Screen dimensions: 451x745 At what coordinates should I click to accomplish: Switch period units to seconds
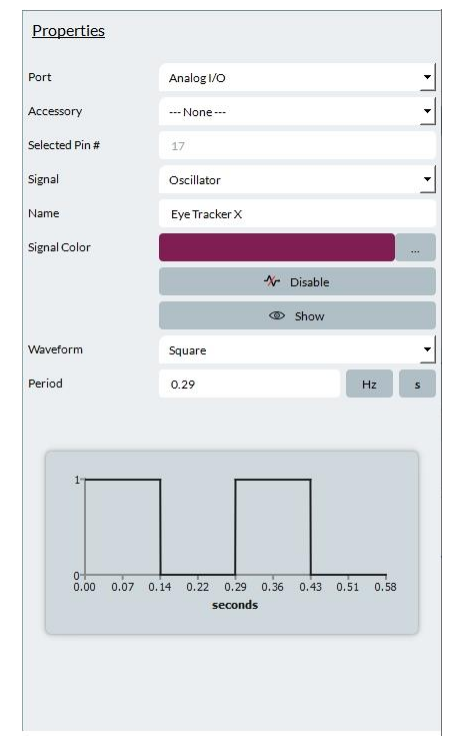point(417,384)
